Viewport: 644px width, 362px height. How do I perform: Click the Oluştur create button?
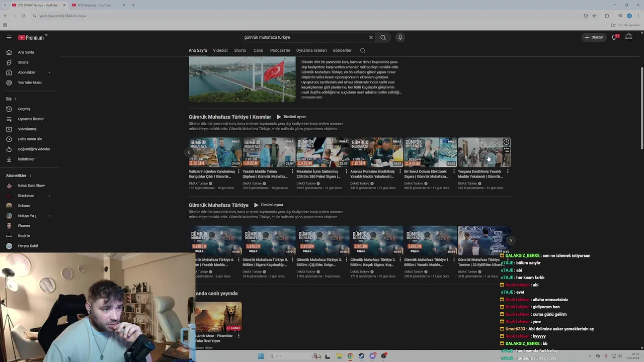pyautogui.click(x=594, y=37)
